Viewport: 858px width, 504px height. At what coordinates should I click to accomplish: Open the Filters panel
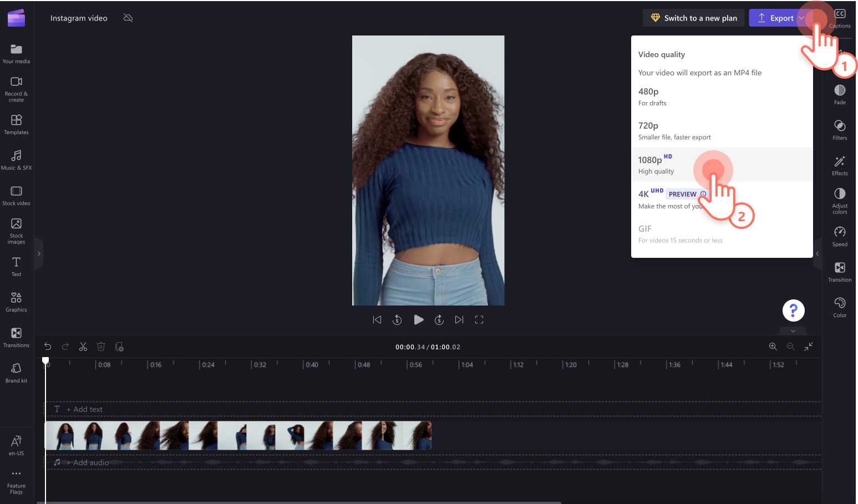coord(839,129)
